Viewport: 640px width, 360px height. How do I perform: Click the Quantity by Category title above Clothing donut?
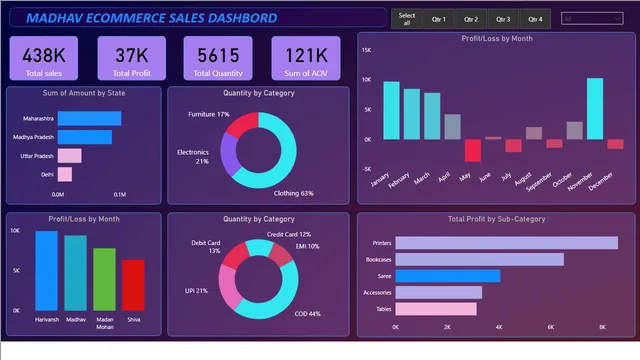(x=258, y=93)
